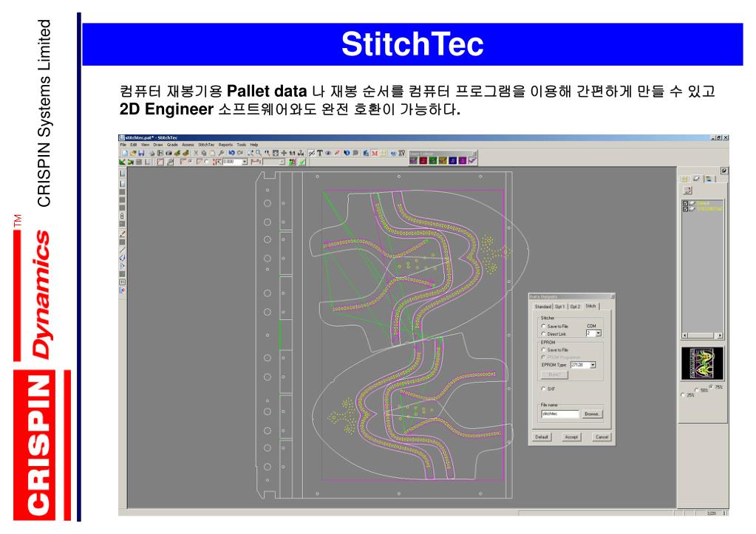The width and height of the screenshot is (756, 534).
Task: Select the 'Direct Link' radio button
Action: pyautogui.click(x=543, y=334)
